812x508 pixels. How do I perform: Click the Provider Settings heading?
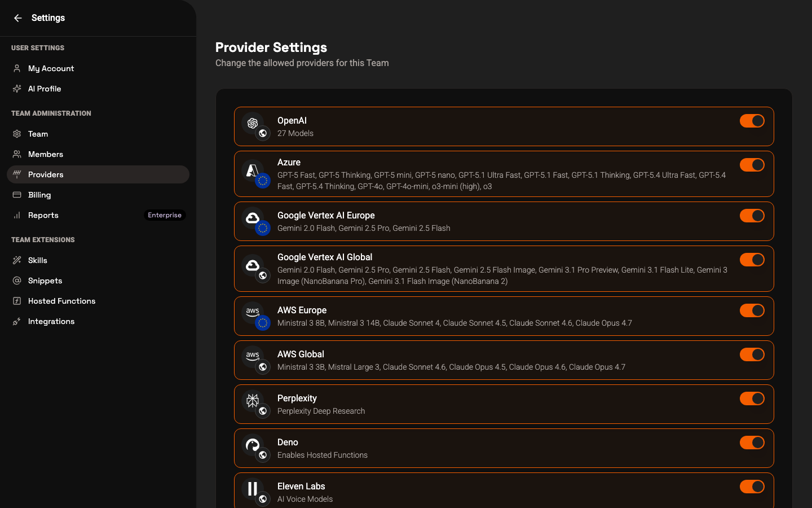tap(271, 47)
